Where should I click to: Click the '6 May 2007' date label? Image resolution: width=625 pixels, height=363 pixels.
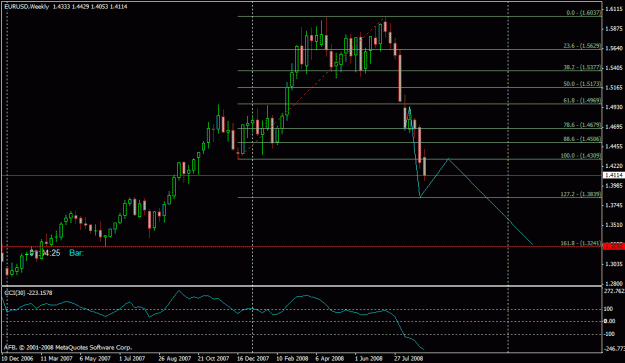coord(95,358)
